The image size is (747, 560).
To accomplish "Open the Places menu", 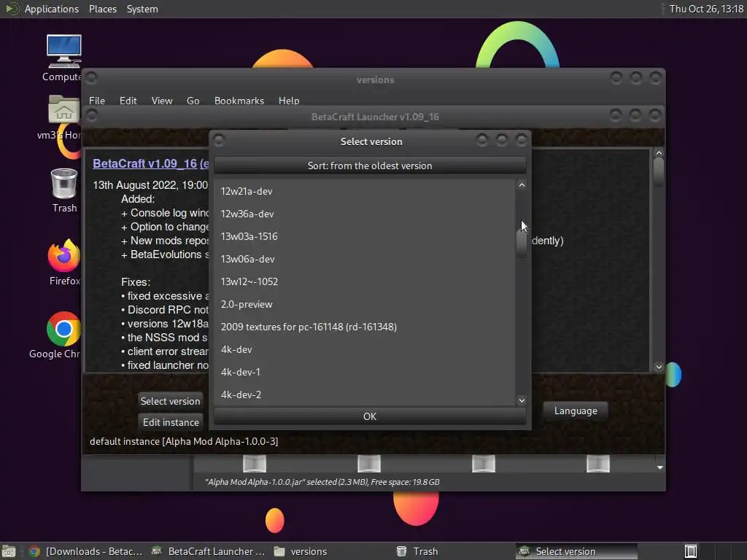I will pos(102,9).
